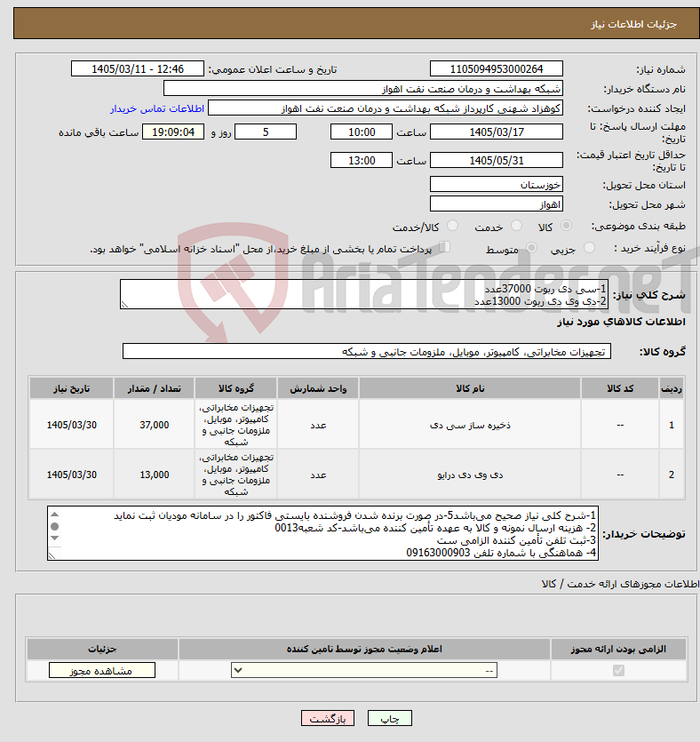Toggle the اسناد خزانه اسلامی payment checkbox

click(444, 246)
